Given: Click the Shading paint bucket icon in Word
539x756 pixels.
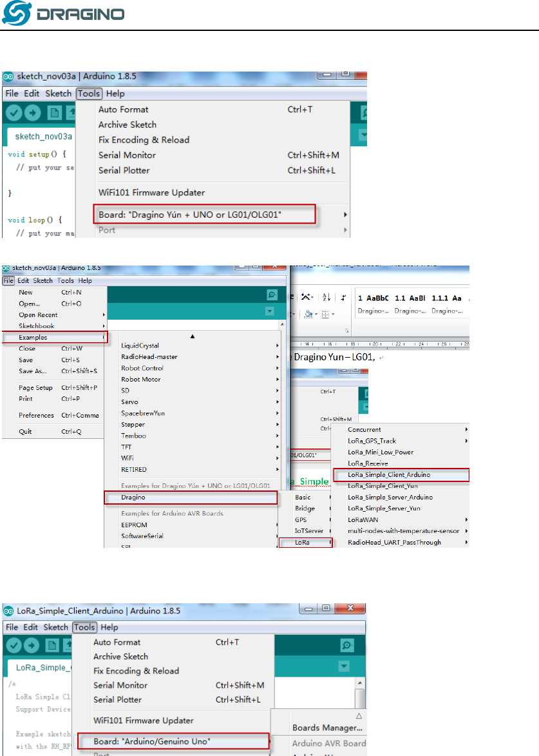Looking at the screenshot, I should click(308, 315).
